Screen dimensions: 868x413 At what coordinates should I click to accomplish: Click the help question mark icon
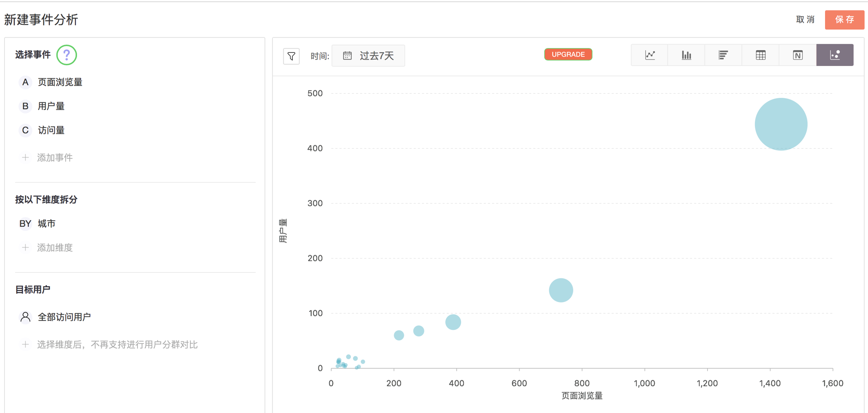click(x=67, y=55)
